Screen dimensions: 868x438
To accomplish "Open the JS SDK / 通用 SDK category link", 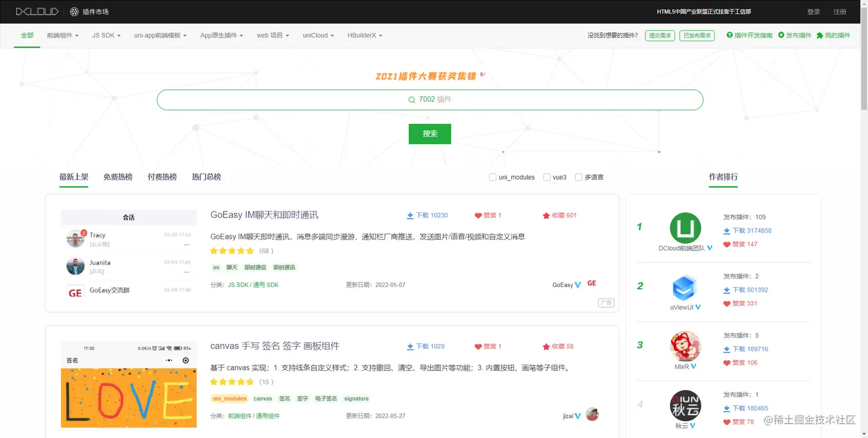I will (253, 285).
